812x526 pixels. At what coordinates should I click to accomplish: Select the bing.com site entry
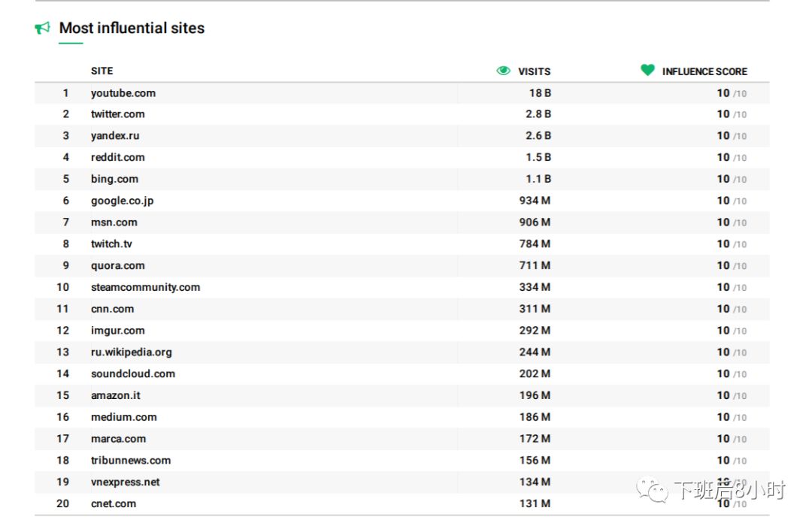[114, 179]
